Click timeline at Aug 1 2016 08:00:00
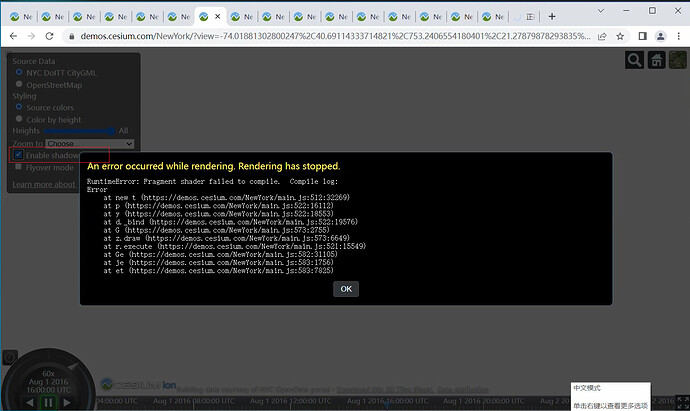The width and height of the screenshot is (690, 411). point(194,401)
